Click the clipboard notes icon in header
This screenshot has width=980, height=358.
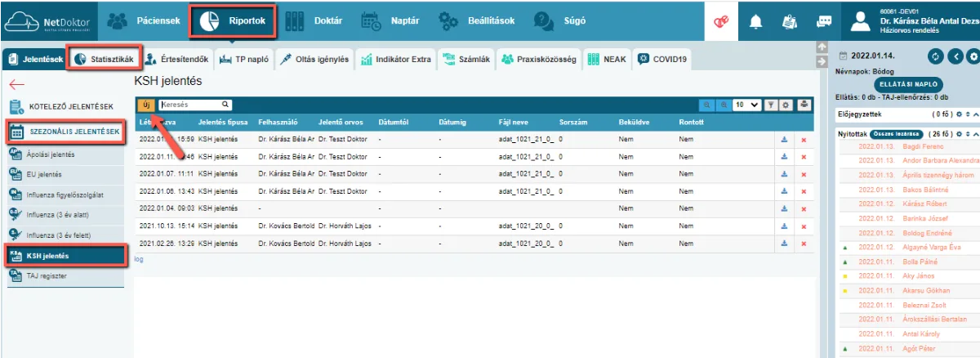coord(790,22)
